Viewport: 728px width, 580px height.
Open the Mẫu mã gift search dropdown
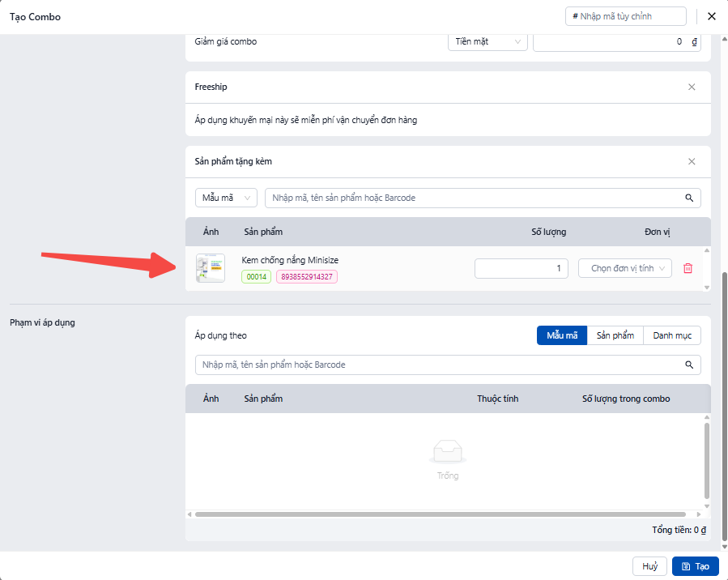pos(226,198)
